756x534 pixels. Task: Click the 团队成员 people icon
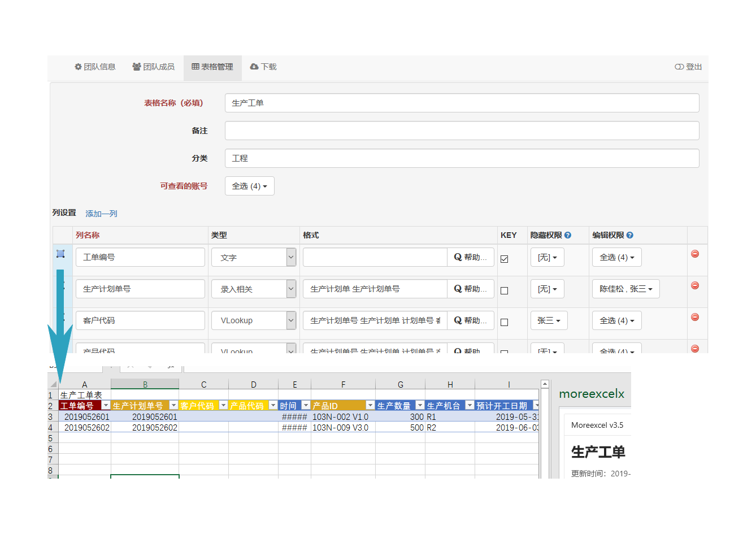tap(136, 67)
